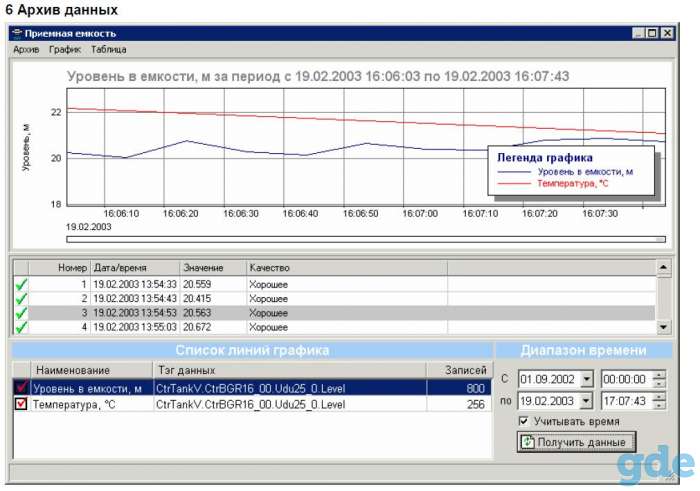Click the table scrollbar down arrow
Screen dimensions: 700x491
(663, 327)
